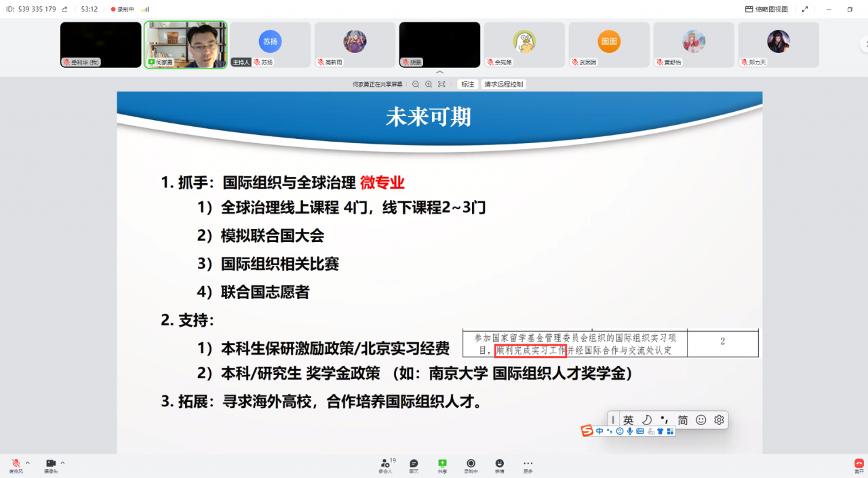This screenshot has height=478, width=868.
Task: Select 何家勇's video thumbnail
Action: [185, 45]
